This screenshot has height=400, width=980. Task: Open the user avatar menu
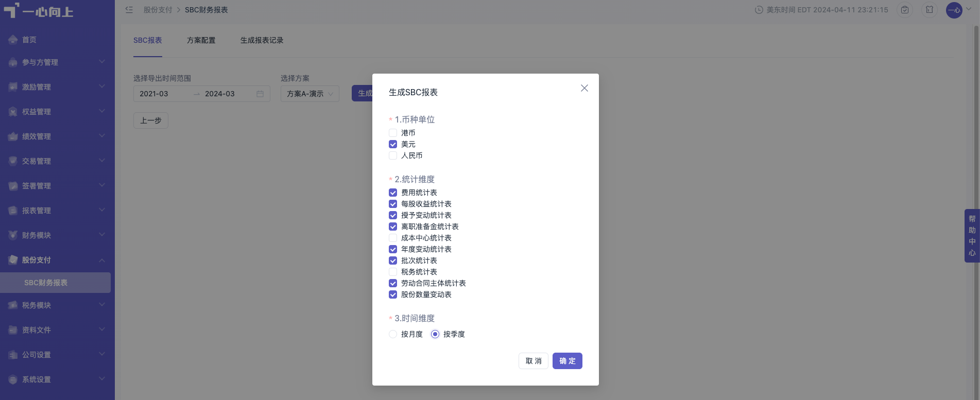click(954, 10)
